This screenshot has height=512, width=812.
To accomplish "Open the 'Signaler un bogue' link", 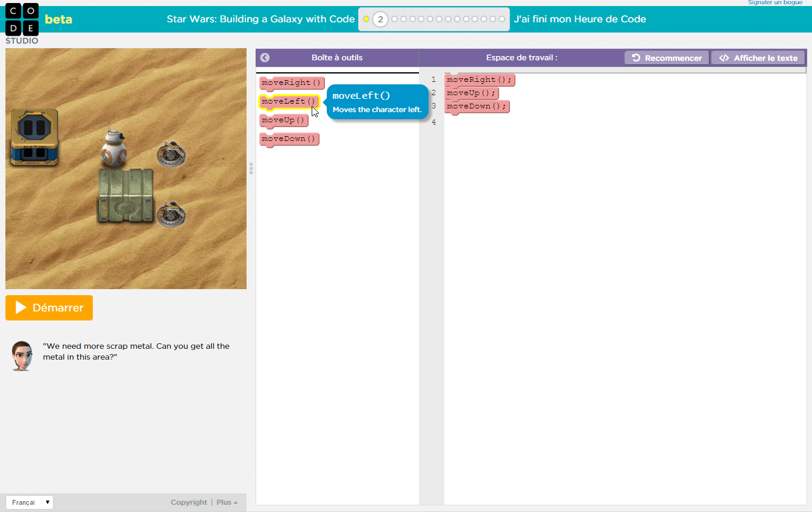I will pos(775,3).
